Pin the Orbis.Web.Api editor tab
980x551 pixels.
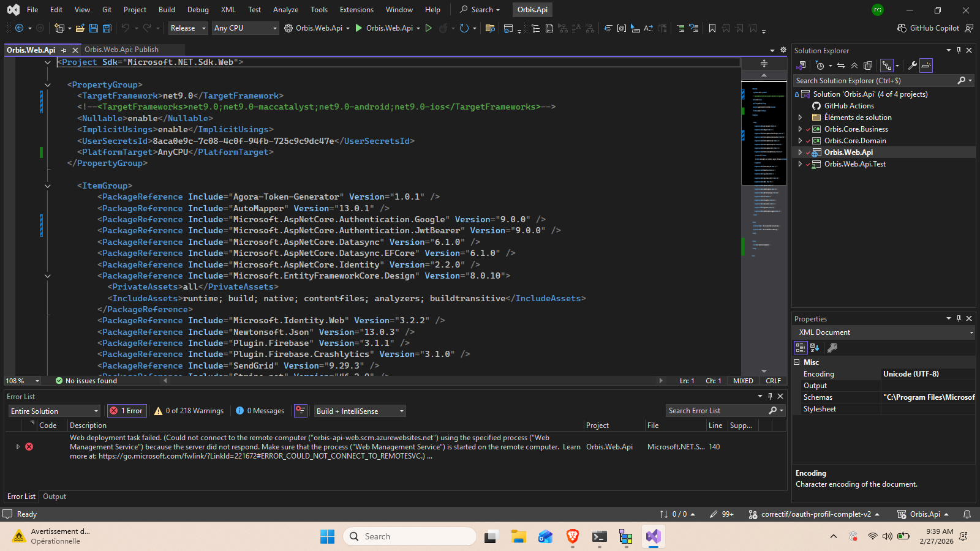(x=64, y=50)
